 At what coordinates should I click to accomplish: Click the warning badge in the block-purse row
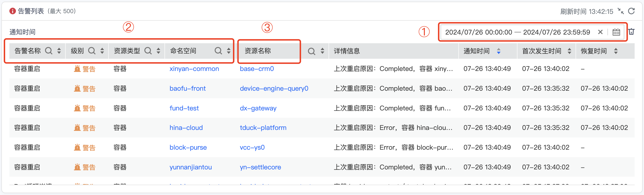point(85,148)
